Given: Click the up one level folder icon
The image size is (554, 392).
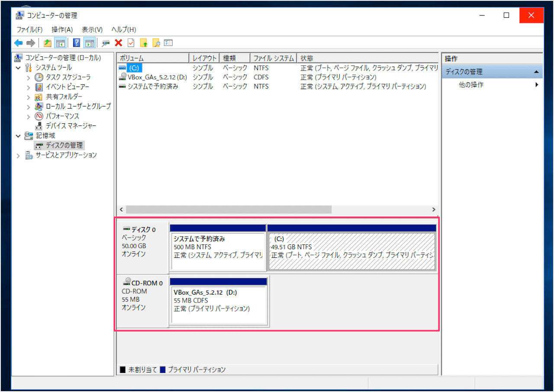Looking at the screenshot, I should coord(48,43).
